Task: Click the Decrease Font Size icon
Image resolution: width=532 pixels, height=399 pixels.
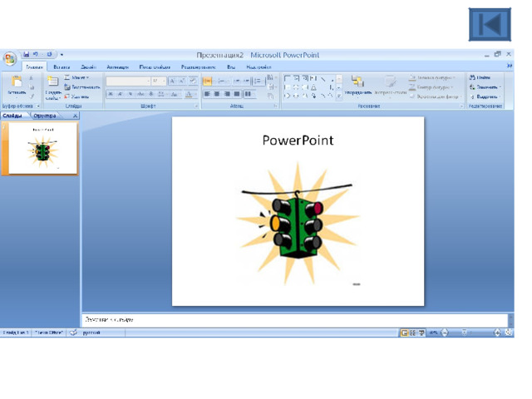Action: (182, 81)
